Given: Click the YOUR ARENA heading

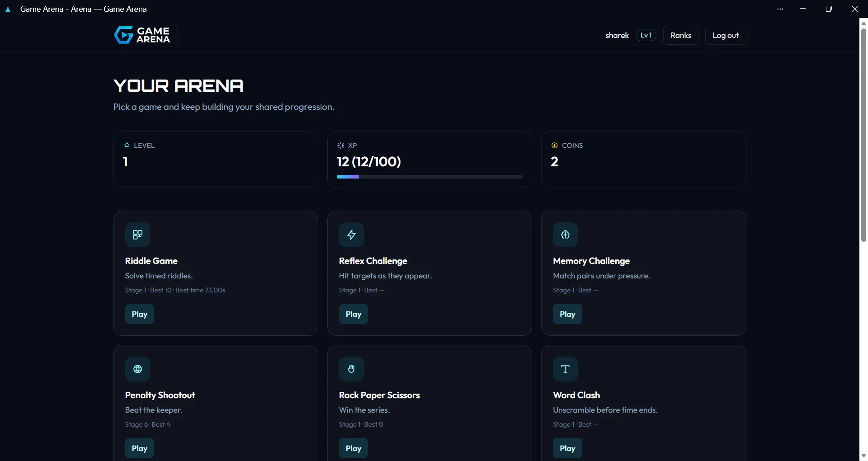Looking at the screenshot, I should (x=178, y=85).
